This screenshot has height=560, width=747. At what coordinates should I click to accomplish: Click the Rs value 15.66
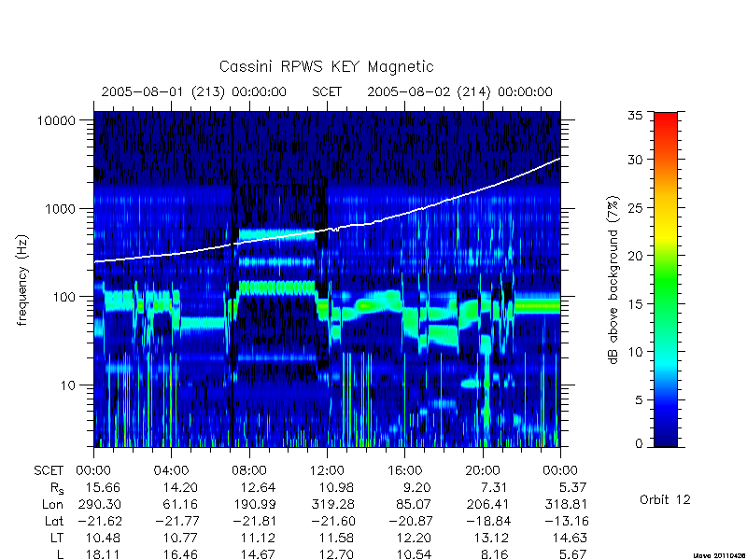pos(103,487)
